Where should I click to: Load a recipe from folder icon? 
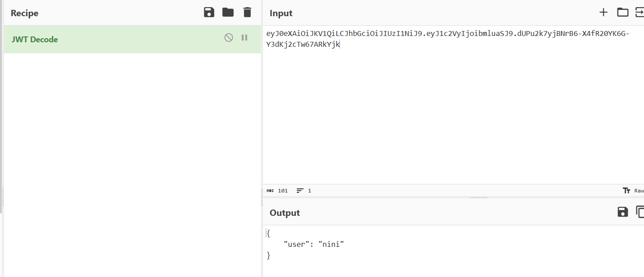228,13
